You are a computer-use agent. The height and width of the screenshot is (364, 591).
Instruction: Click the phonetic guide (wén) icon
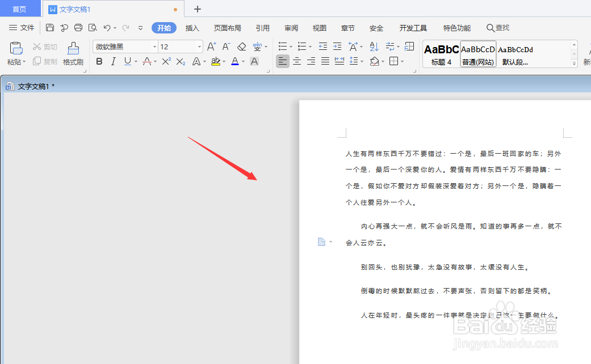(x=257, y=46)
